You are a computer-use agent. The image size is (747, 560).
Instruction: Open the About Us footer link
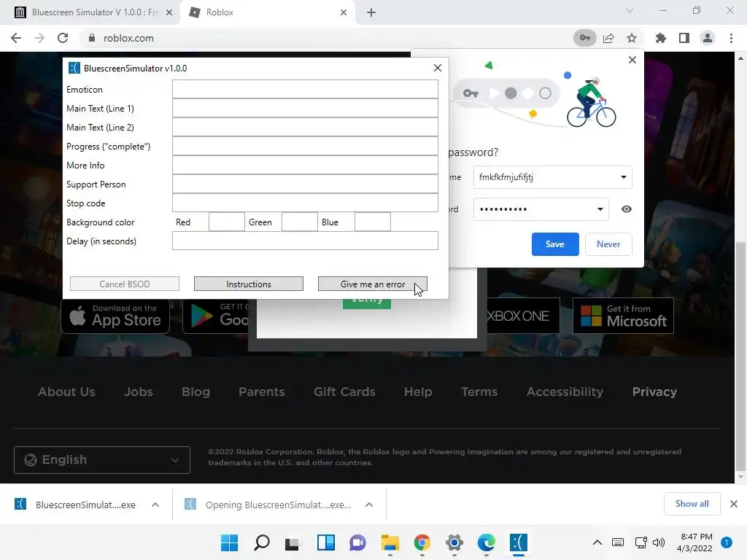(66, 392)
